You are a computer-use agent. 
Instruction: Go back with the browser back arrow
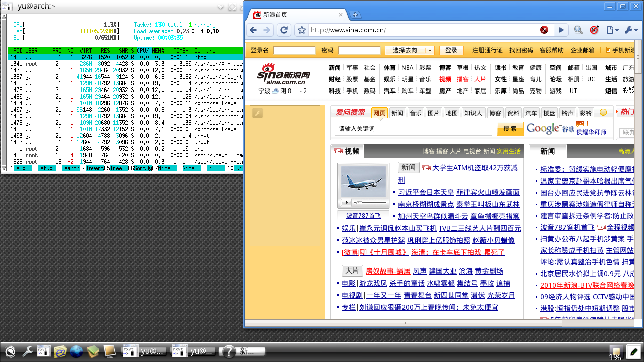[x=253, y=30]
